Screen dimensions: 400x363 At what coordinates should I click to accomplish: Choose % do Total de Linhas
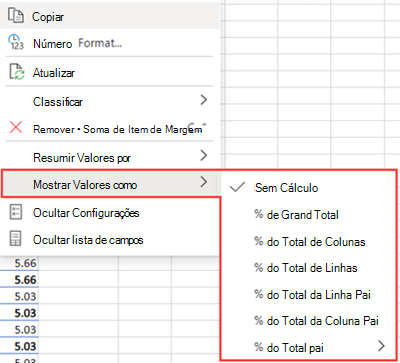[x=309, y=267]
